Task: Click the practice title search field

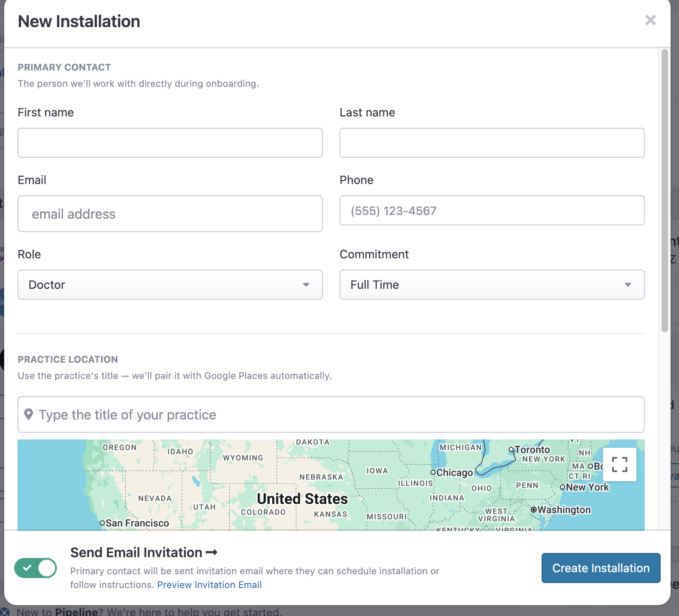Action: point(331,414)
